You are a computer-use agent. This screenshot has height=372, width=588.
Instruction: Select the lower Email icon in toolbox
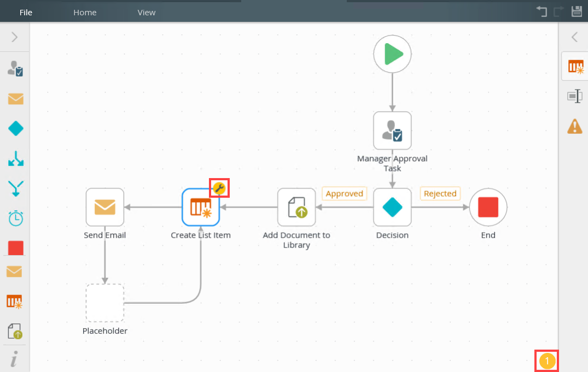tap(14, 271)
